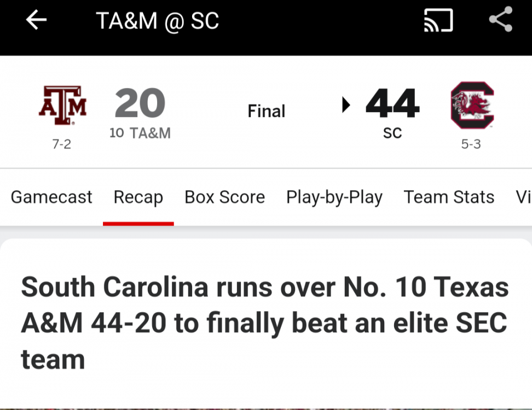Tap the back arrow

(x=37, y=21)
